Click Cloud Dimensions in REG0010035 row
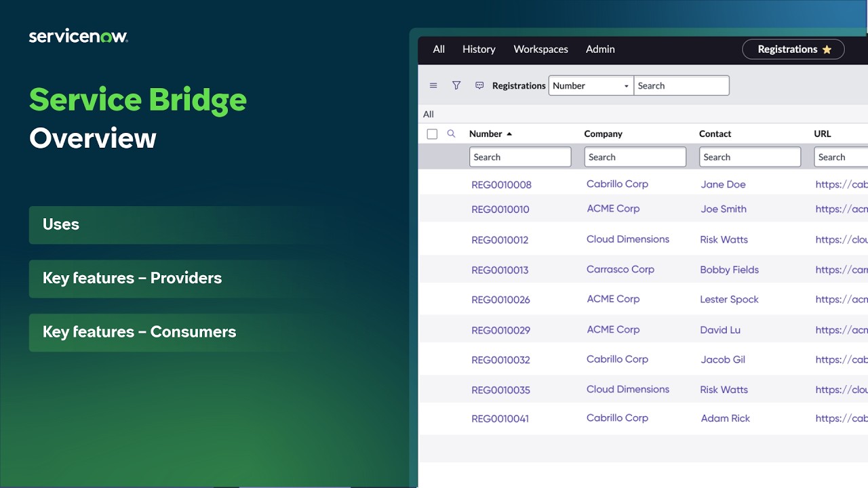Viewport: 868px width, 488px height. pyautogui.click(x=628, y=389)
